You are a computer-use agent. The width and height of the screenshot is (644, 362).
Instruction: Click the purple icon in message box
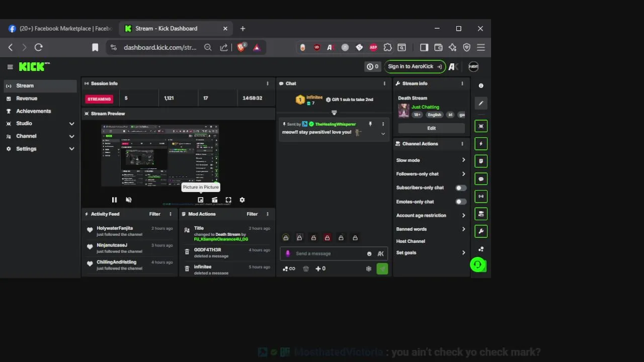288,254
